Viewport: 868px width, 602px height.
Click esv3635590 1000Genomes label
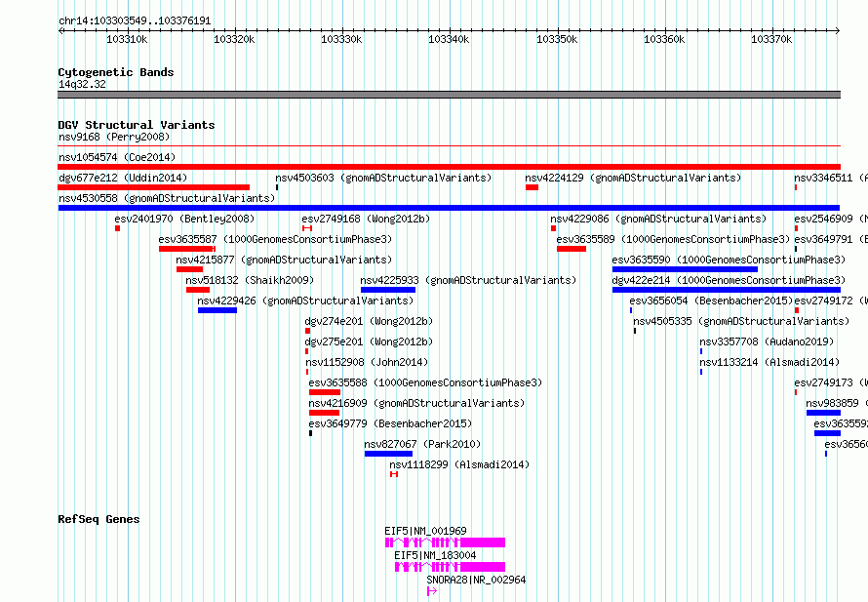click(x=730, y=260)
